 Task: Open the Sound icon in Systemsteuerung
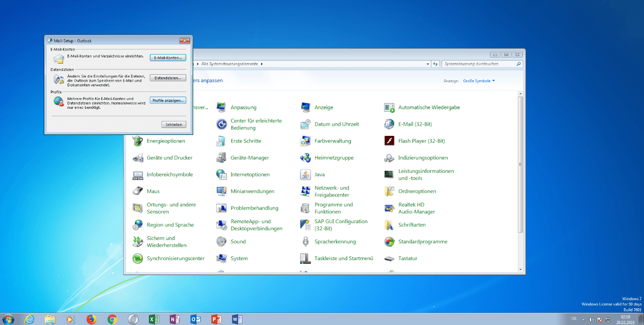coord(221,242)
